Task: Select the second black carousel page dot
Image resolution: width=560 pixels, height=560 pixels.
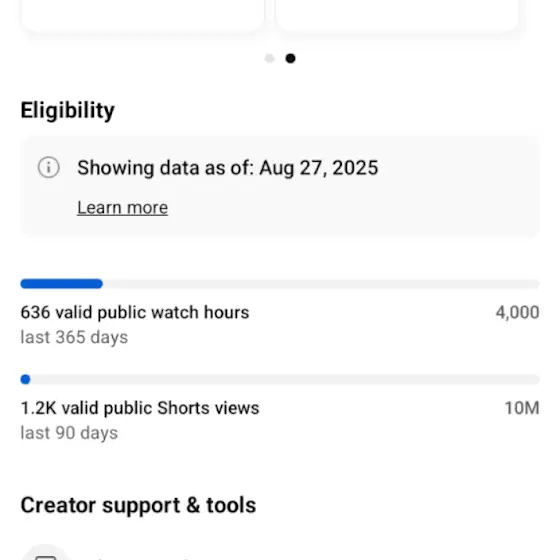Action: (290, 58)
